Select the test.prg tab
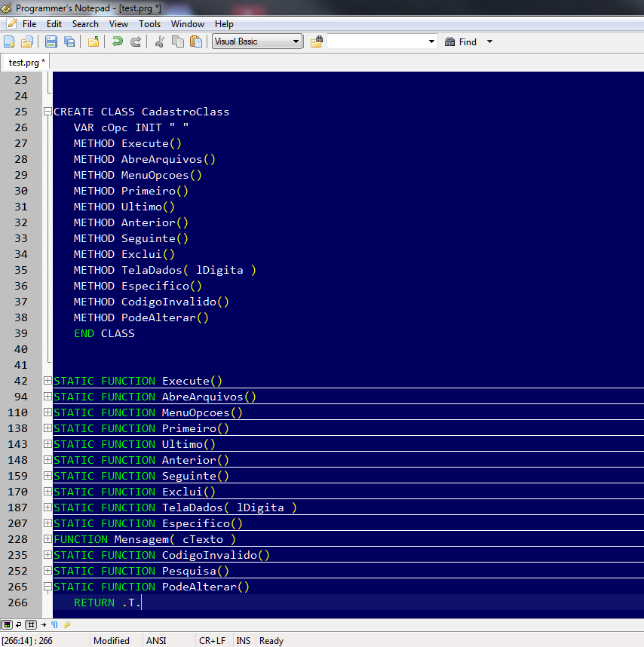Viewport: 644px width, 647px height. (x=26, y=62)
